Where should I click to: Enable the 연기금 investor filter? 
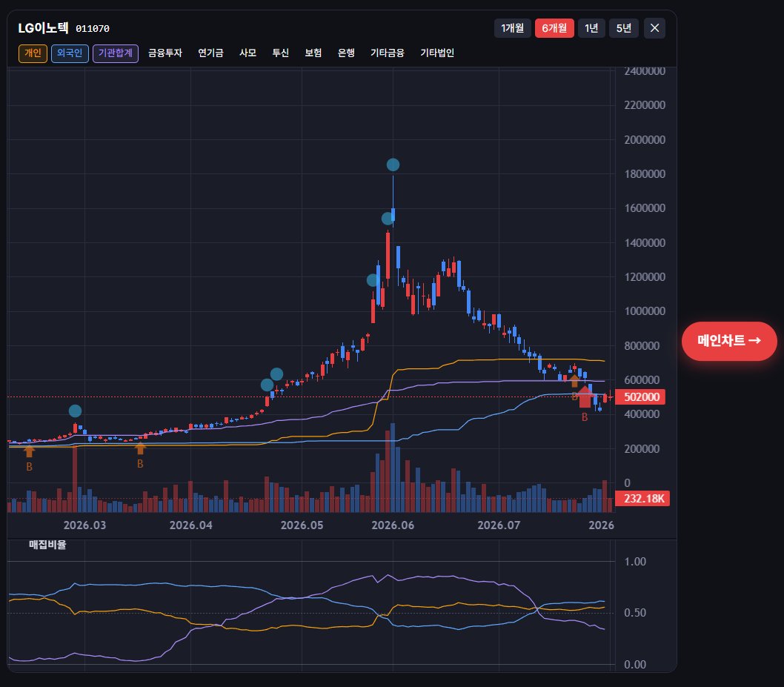pyautogui.click(x=210, y=53)
